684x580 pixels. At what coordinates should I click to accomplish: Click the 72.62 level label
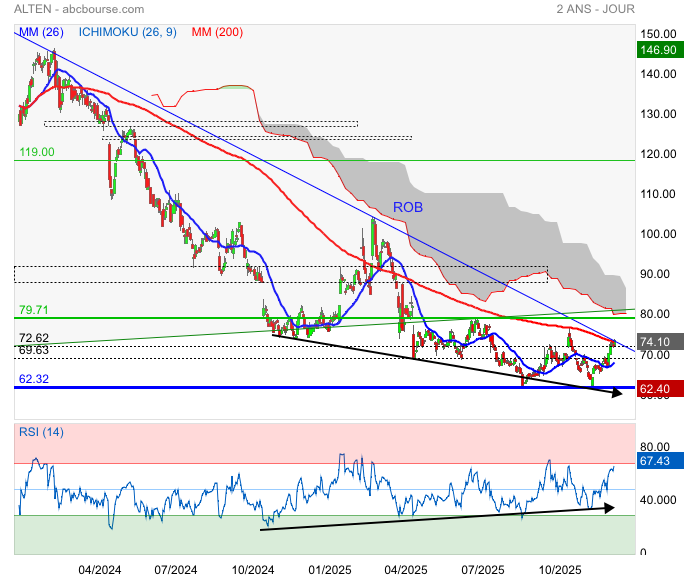point(34,338)
